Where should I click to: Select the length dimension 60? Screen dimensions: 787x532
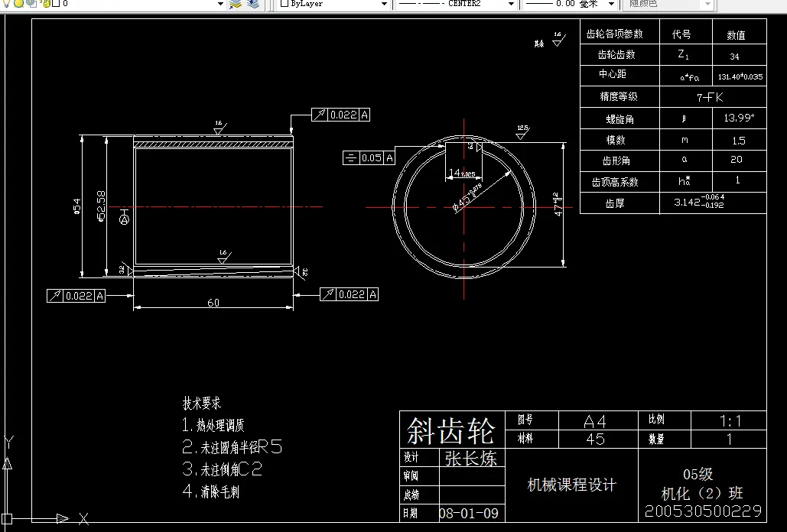coord(213,303)
